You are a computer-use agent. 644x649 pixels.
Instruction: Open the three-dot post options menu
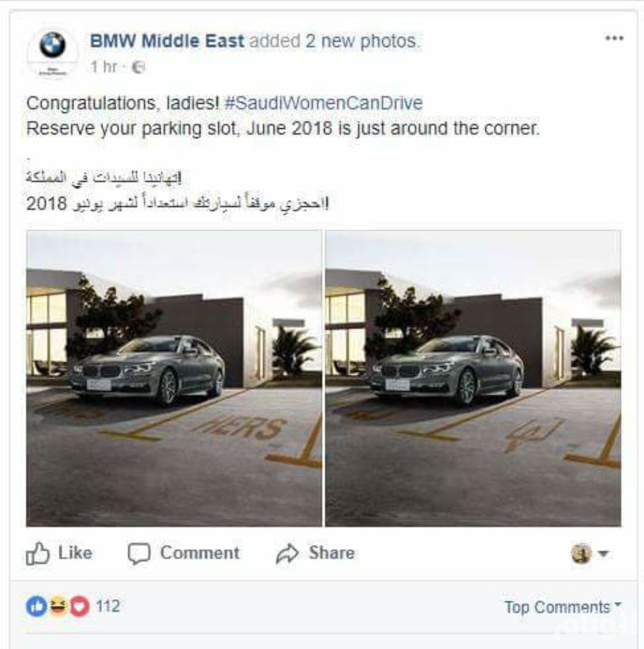tap(614, 39)
